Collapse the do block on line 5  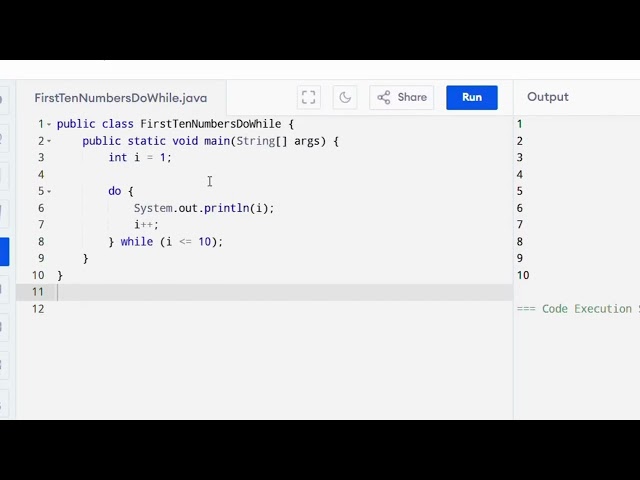(x=49, y=191)
